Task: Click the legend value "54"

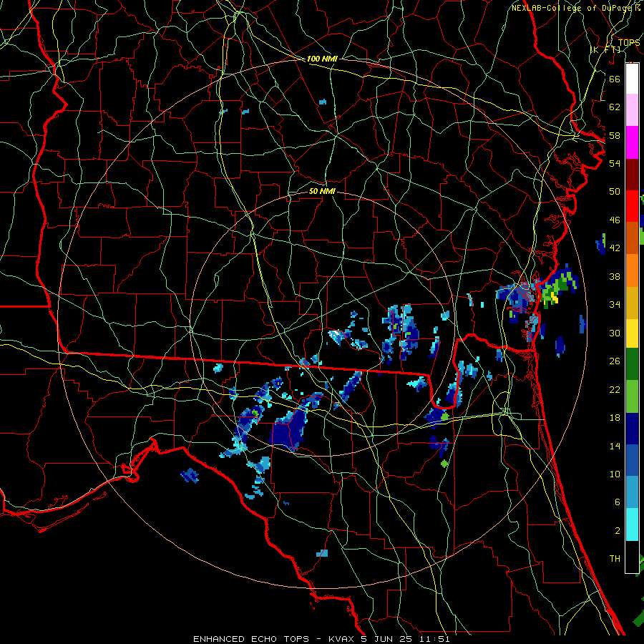Action: pyautogui.click(x=615, y=163)
